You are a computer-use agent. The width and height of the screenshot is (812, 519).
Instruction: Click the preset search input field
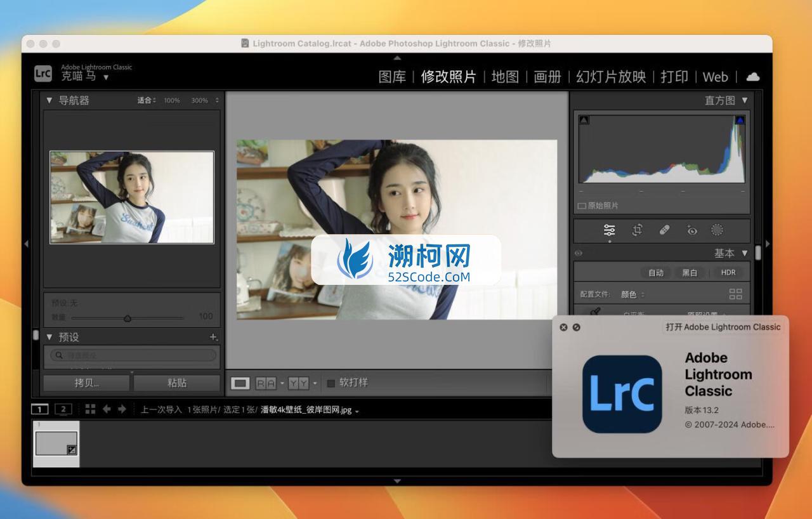point(133,355)
